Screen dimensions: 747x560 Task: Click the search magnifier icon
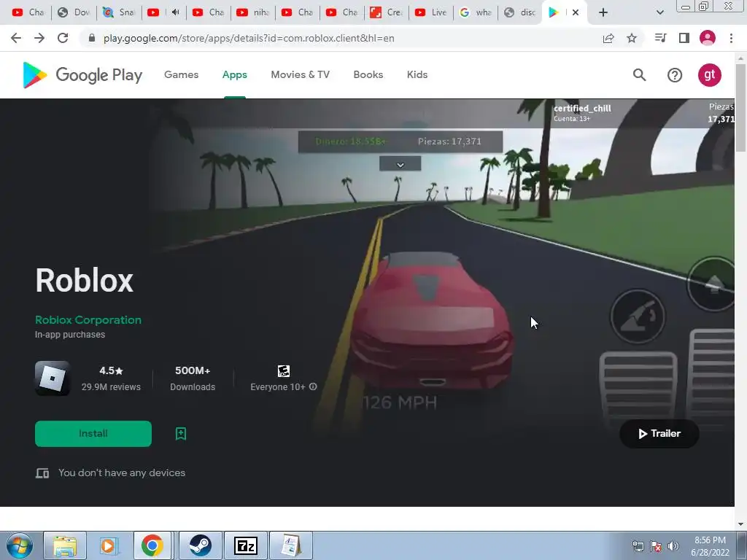coord(639,75)
